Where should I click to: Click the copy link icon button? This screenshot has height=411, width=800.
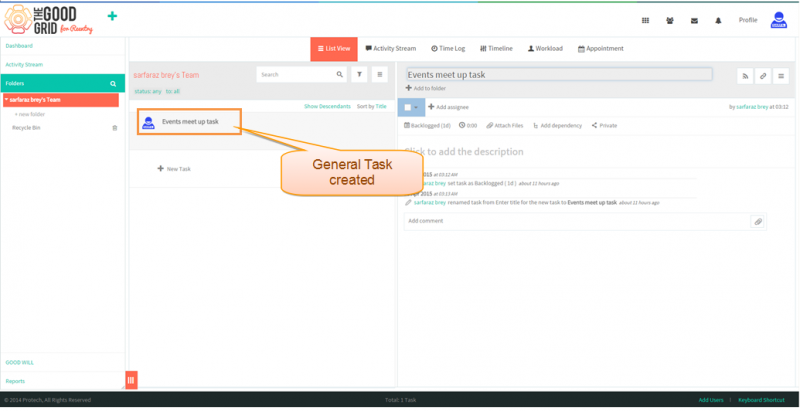[x=763, y=76]
